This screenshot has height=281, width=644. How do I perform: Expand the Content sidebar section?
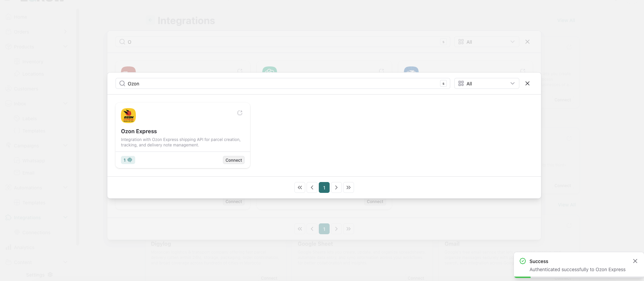65,262
